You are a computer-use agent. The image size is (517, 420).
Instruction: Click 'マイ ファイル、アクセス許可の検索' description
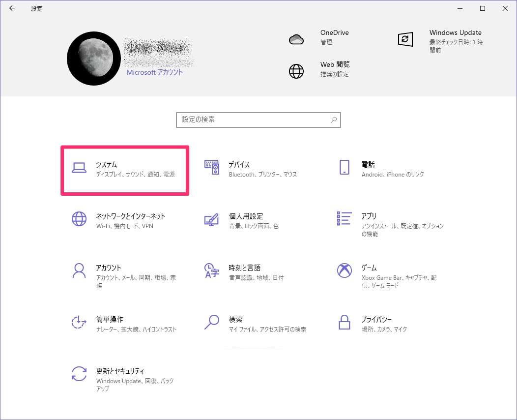[x=267, y=330]
